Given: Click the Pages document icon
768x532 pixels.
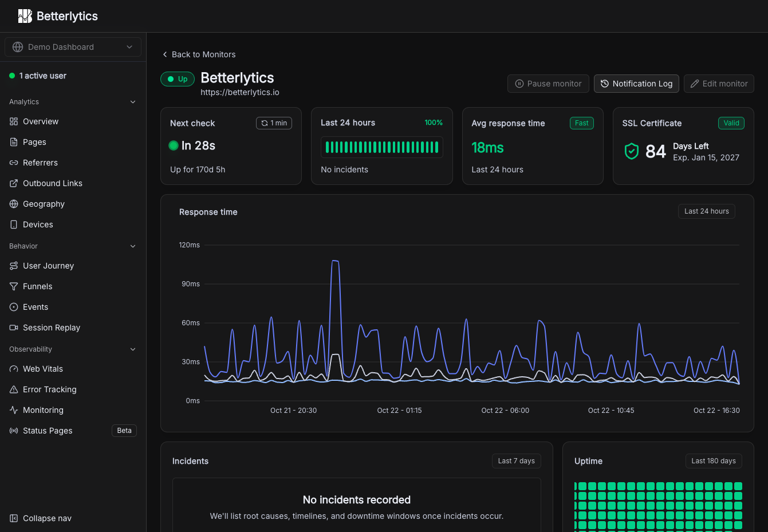Looking at the screenshot, I should [x=14, y=142].
